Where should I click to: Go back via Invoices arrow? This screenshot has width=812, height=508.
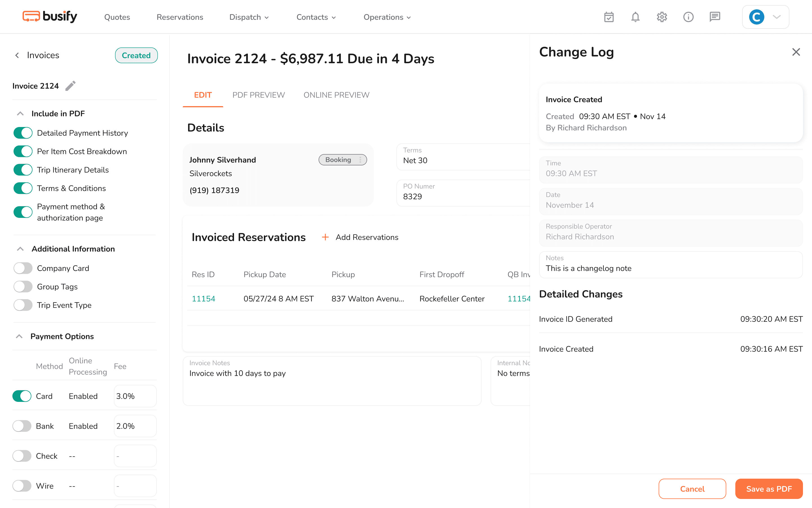point(17,55)
